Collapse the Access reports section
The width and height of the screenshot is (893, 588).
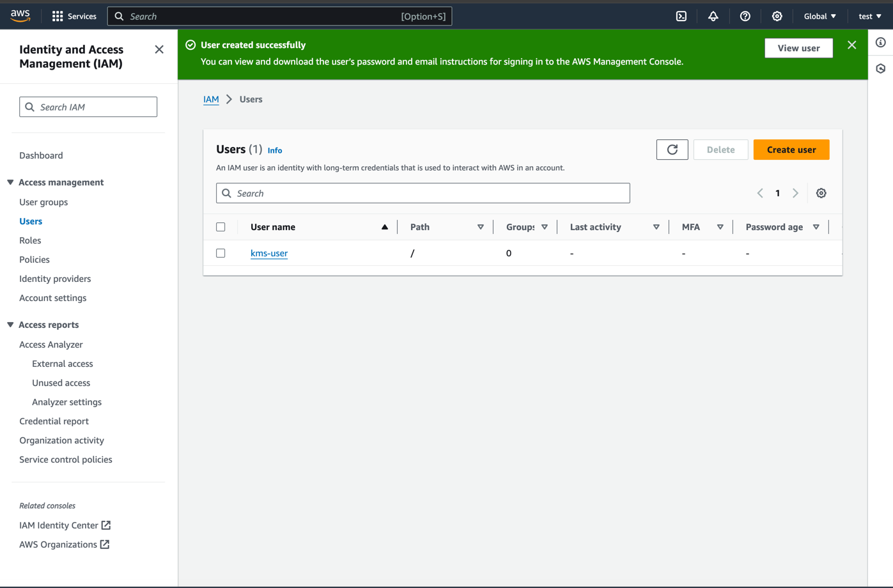(x=10, y=325)
